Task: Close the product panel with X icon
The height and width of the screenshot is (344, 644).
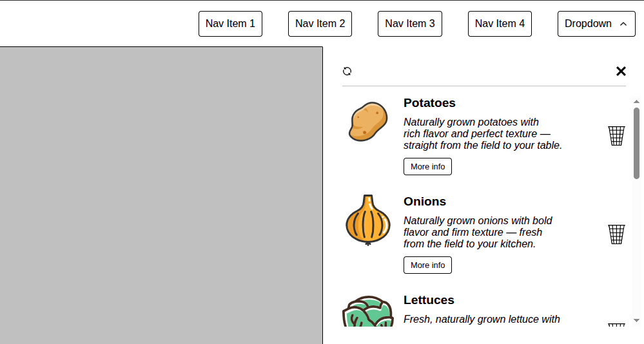Action: coord(621,72)
